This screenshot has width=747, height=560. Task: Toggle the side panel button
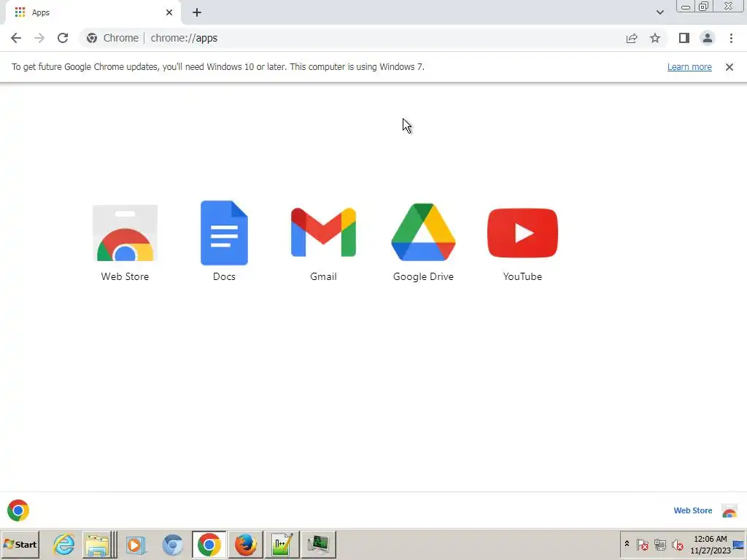(x=684, y=38)
